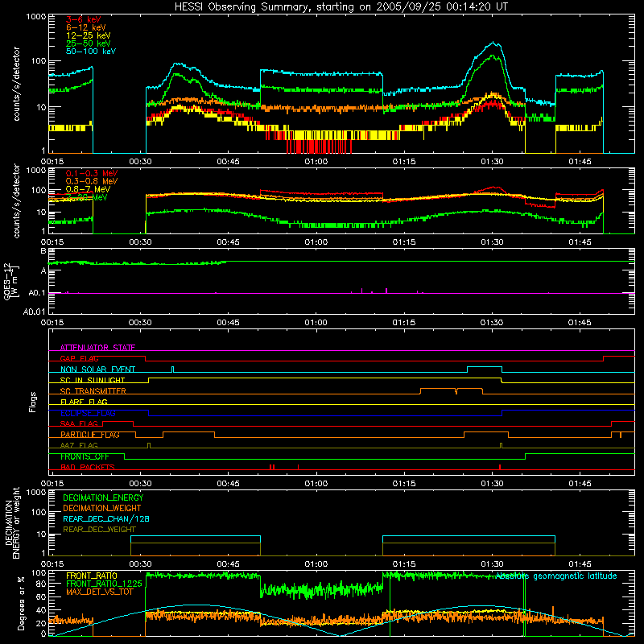Screen dimensions: 644x644
Task: Select the BAD_PACKETS flag label
Action: [88, 468]
